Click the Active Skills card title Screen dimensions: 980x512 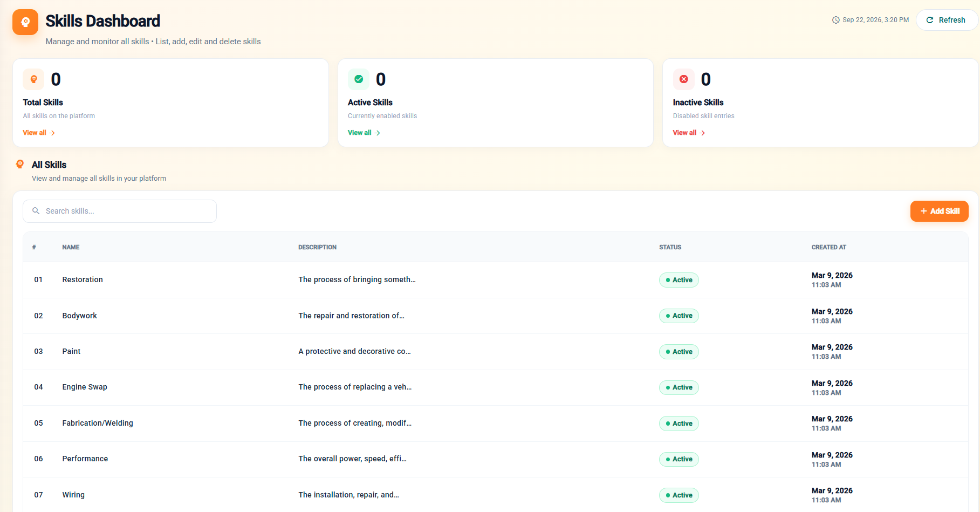click(370, 103)
